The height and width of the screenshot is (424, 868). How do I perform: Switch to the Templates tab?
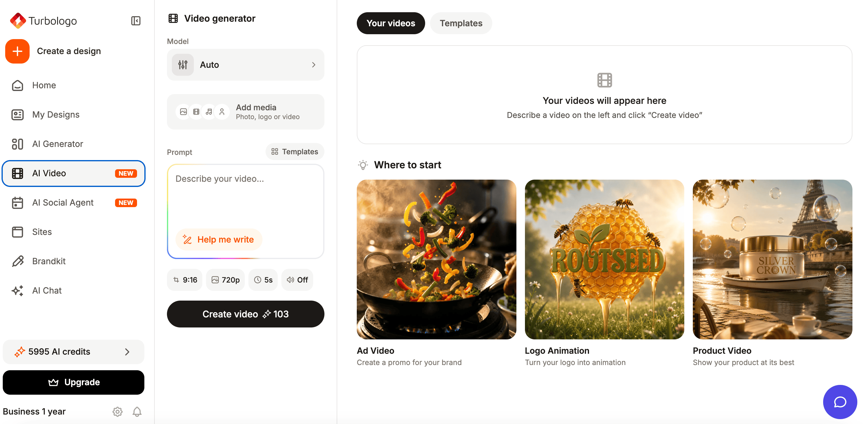[x=461, y=23]
